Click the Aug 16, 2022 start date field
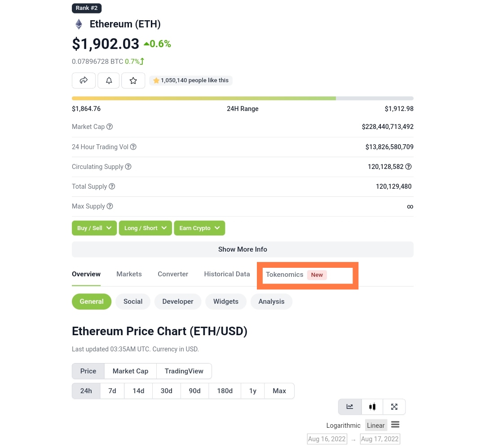 327,439
